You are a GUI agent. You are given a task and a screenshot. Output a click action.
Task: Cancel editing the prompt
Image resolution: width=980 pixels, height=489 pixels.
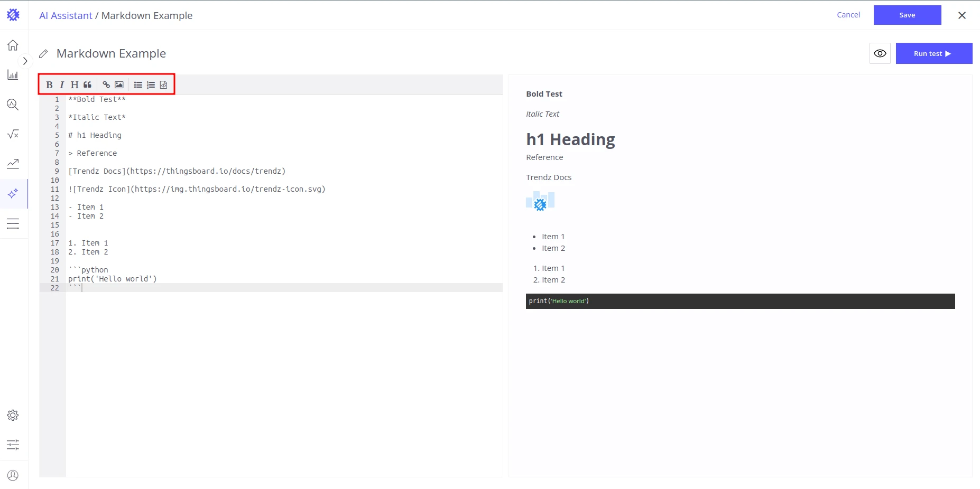(x=848, y=15)
